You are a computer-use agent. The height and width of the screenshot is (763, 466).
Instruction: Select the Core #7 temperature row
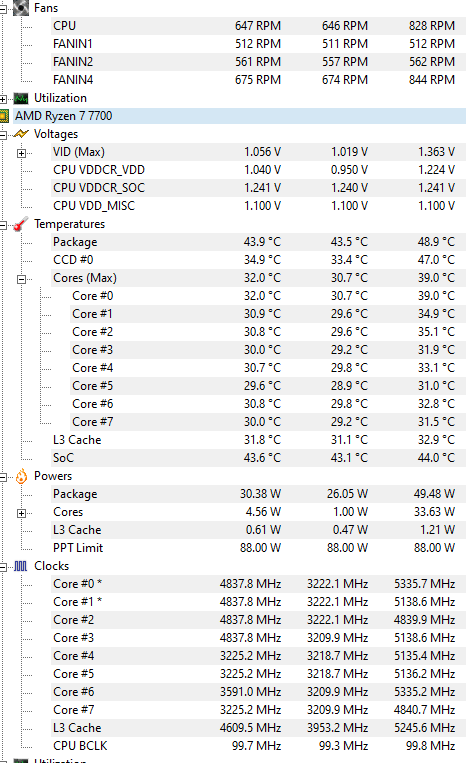tap(268, 422)
